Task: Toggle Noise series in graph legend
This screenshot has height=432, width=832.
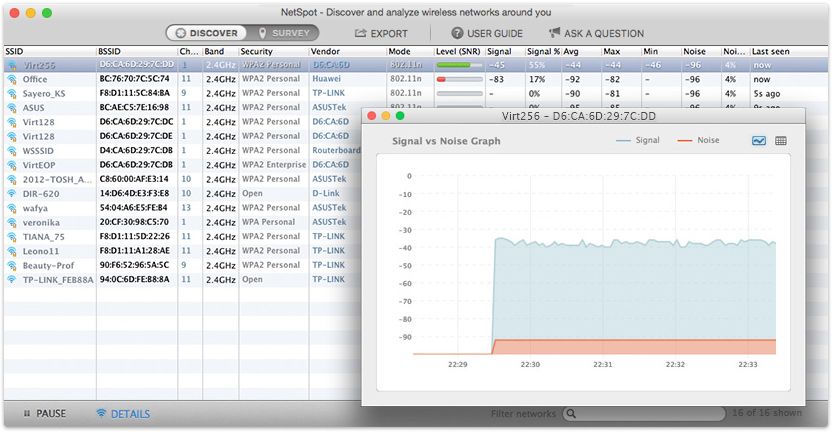Action: click(698, 140)
